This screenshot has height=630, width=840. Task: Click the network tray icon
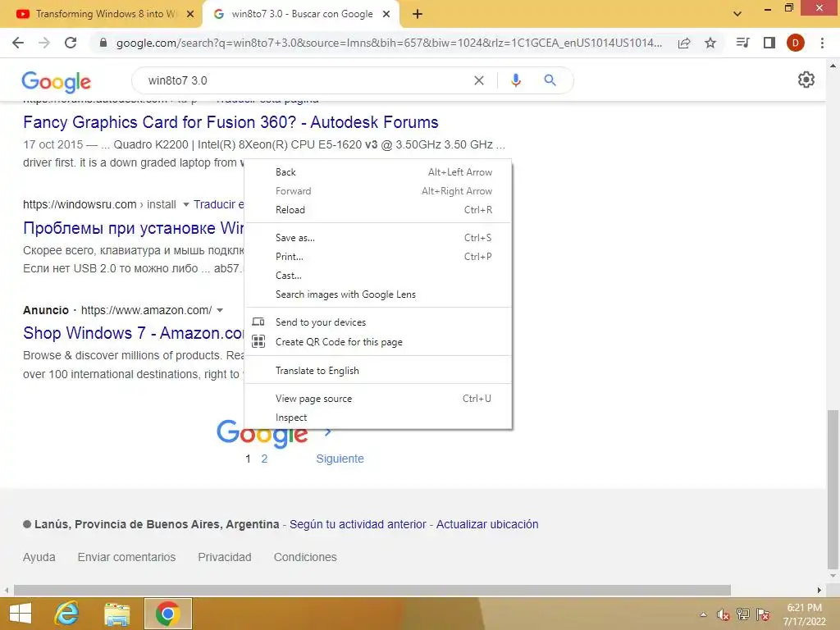pos(743,614)
